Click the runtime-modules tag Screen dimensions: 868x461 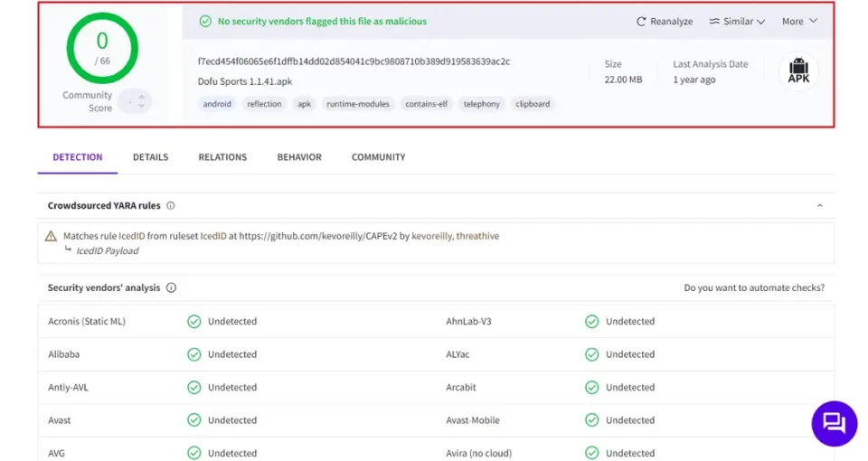click(x=358, y=104)
